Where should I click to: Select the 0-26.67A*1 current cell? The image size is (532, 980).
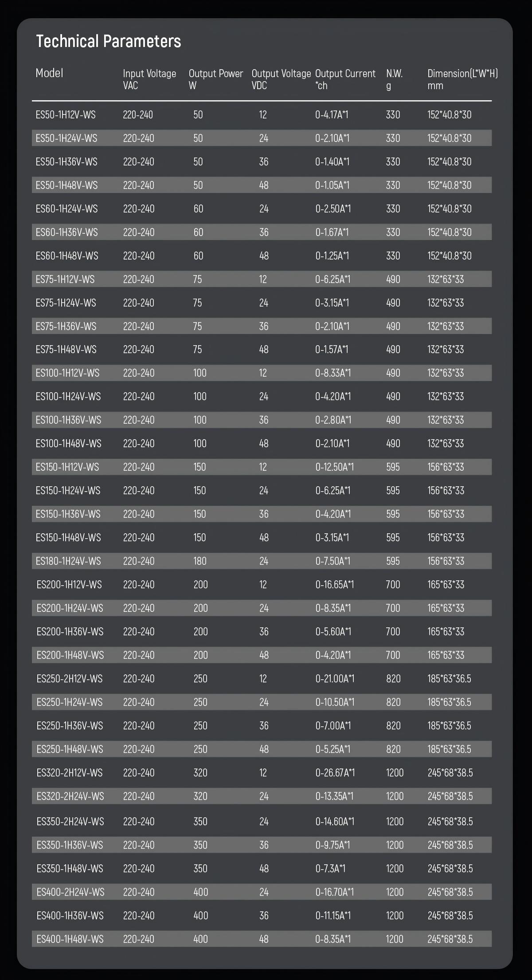[x=335, y=773]
